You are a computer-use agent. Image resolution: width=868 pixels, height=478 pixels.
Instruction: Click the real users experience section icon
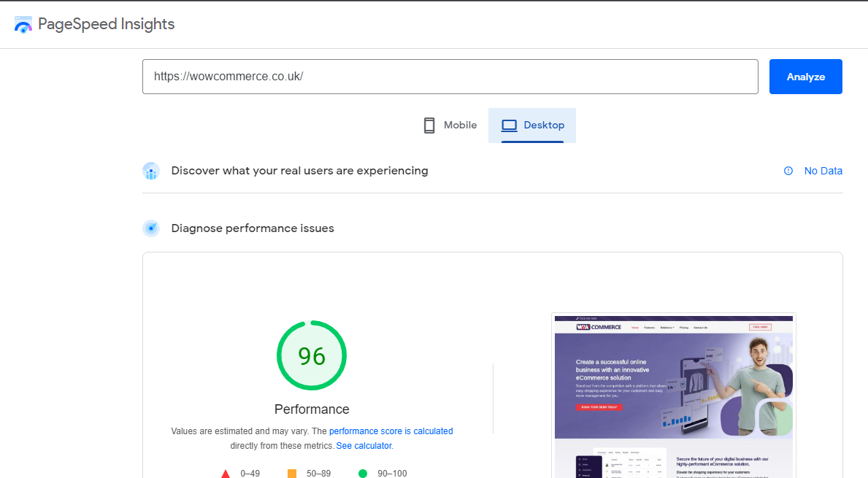tap(151, 171)
